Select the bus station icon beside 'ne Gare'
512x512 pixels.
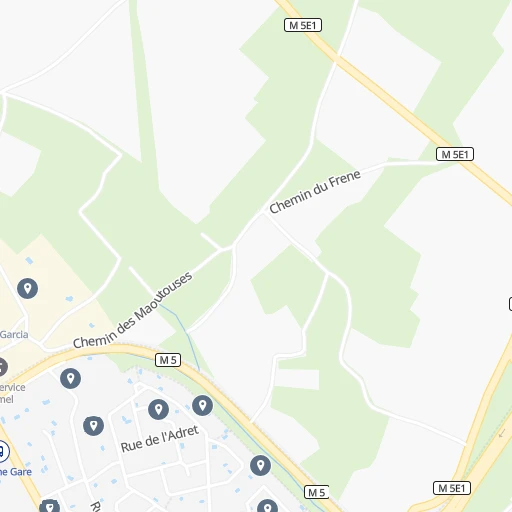coord(3,452)
